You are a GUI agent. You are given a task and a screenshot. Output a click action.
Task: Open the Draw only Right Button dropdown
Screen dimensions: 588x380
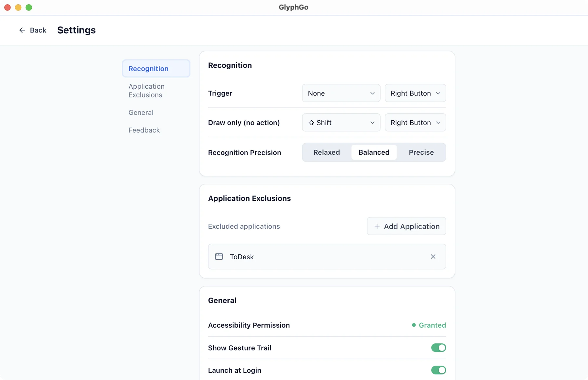(x=415, y=123)
